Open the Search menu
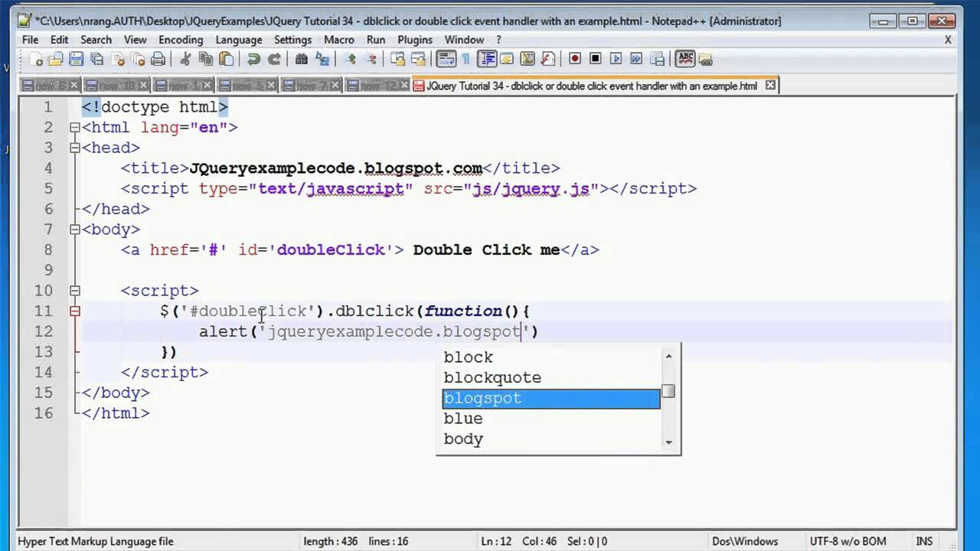Image resolution: width=980 pixels, height=551 pixels. point(96,40)
